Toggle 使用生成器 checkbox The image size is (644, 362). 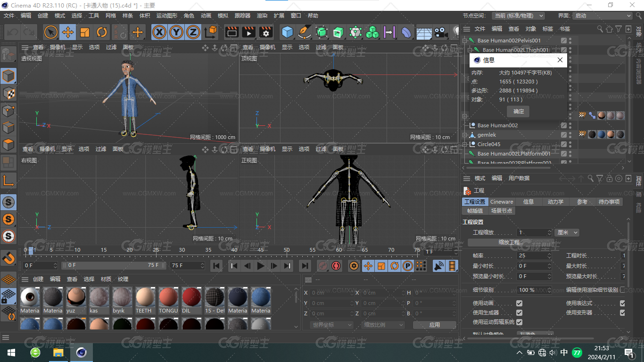coord(519,313)
